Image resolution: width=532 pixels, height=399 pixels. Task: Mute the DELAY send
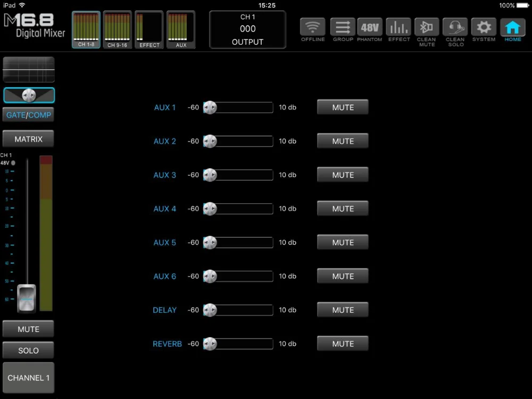[343, 310]
